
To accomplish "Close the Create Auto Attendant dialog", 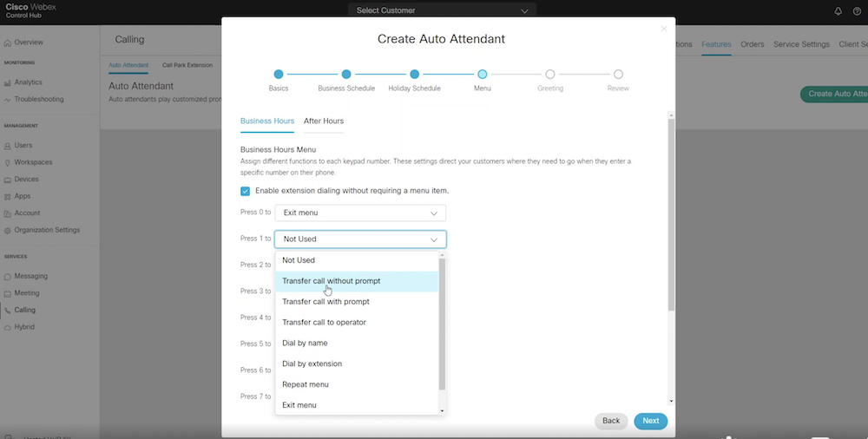I will [x=664, y=29].
